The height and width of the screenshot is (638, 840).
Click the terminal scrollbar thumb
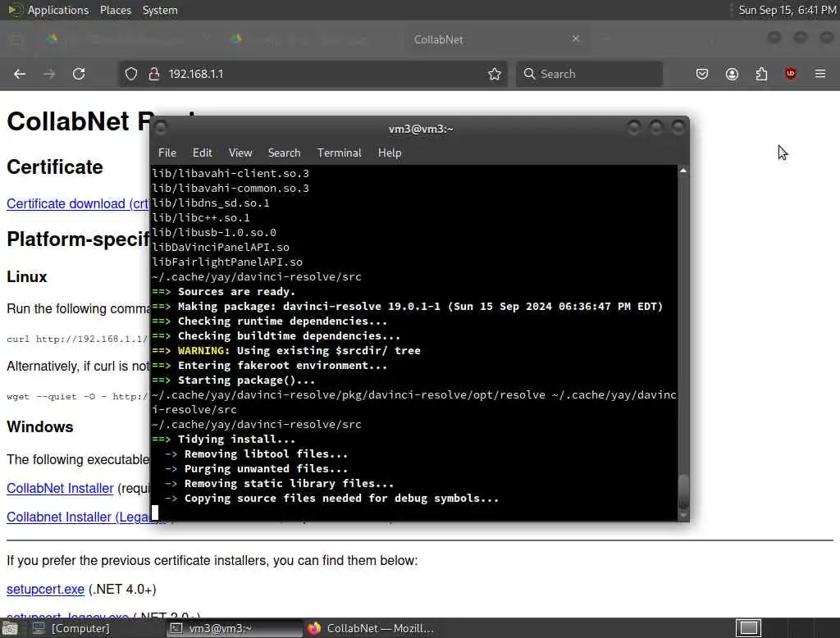click(x=683, y=491)
